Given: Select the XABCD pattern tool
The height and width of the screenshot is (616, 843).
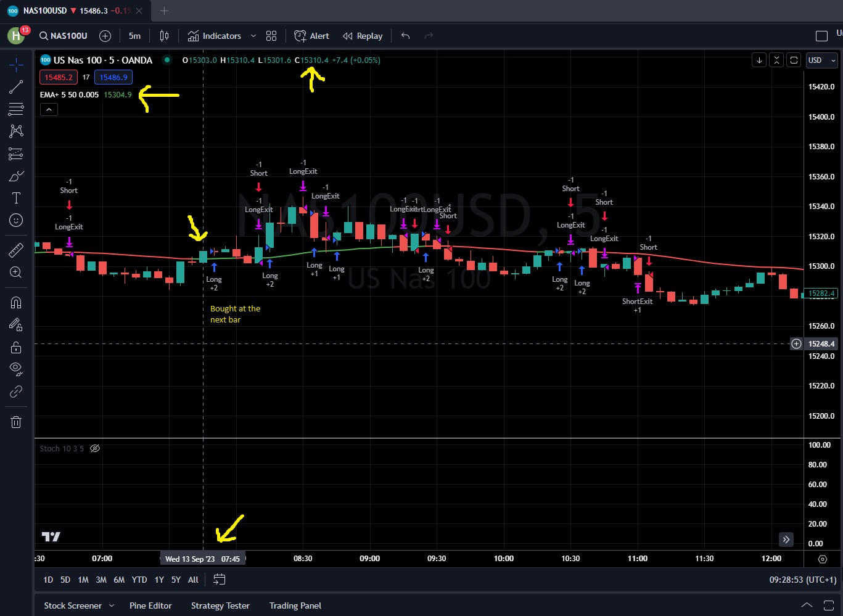Looking at the screenshot, I should [x=17, y=131].
